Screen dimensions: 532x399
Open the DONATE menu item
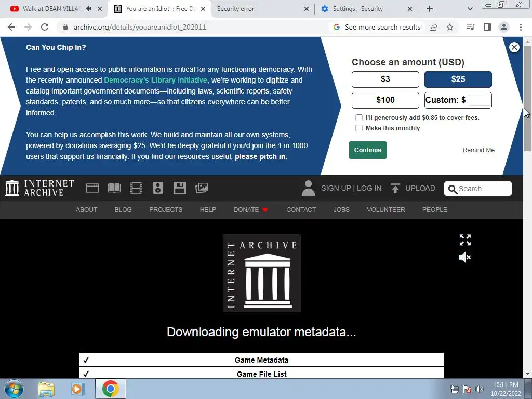click(x=251, y=210)
